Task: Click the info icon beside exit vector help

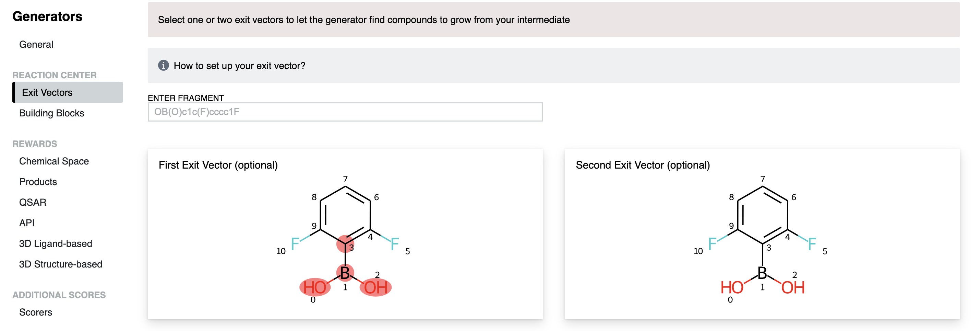Action: click(x=163, y=66)
